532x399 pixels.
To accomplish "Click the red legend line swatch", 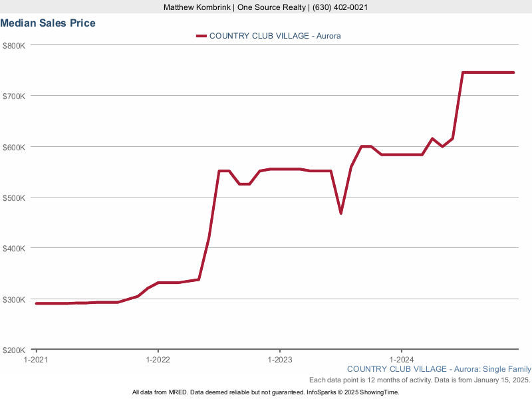I will tap(201, 36).
